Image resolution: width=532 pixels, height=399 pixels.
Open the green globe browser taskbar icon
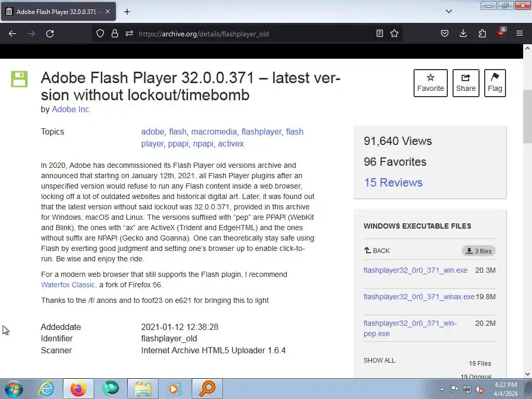pyautogui.click(x=111, y=389)
